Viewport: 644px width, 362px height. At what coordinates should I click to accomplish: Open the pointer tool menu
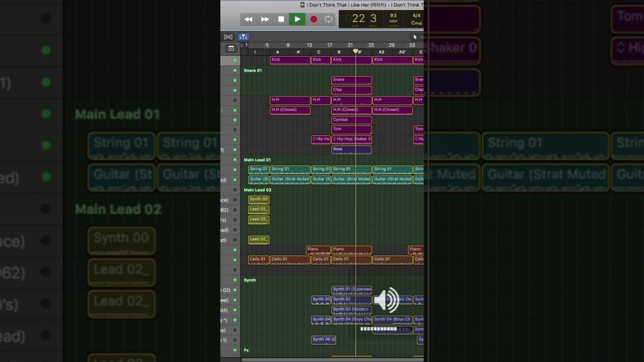coord(417,37)
